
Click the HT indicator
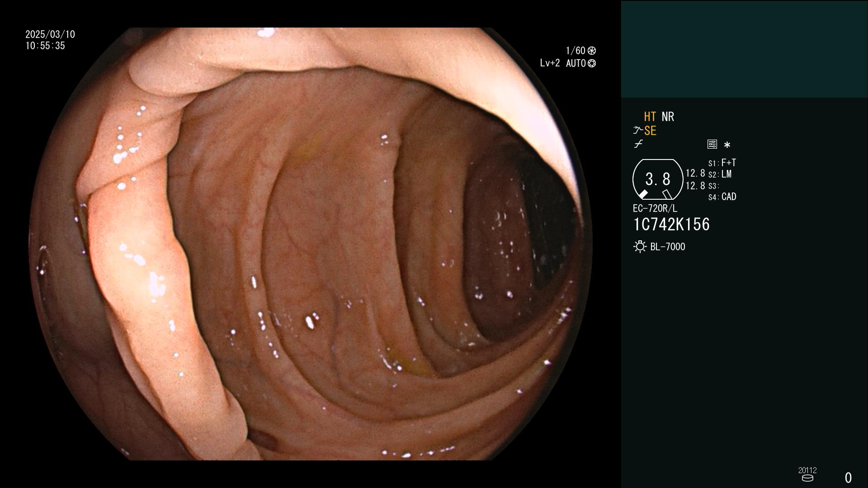pos(650,117)
